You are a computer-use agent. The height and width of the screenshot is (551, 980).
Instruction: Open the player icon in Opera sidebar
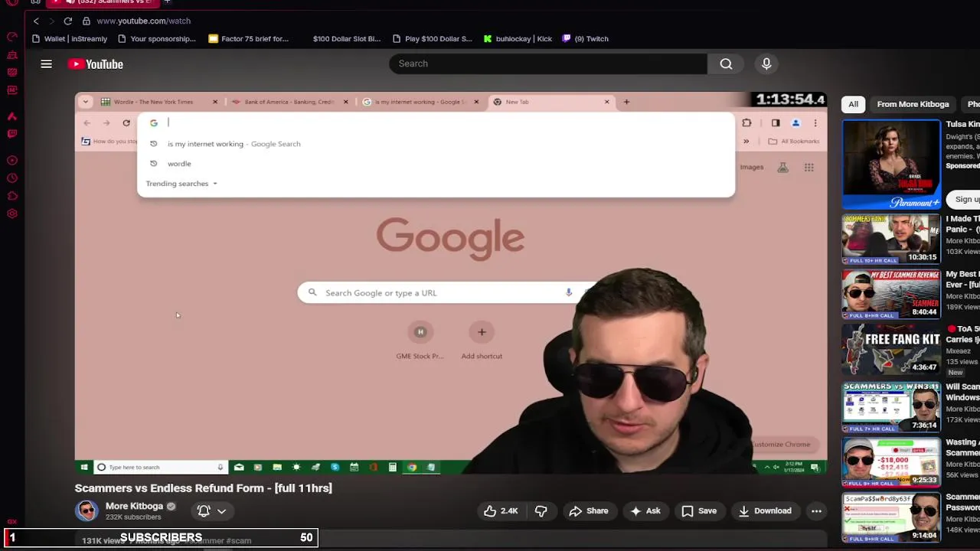point(12,161)
